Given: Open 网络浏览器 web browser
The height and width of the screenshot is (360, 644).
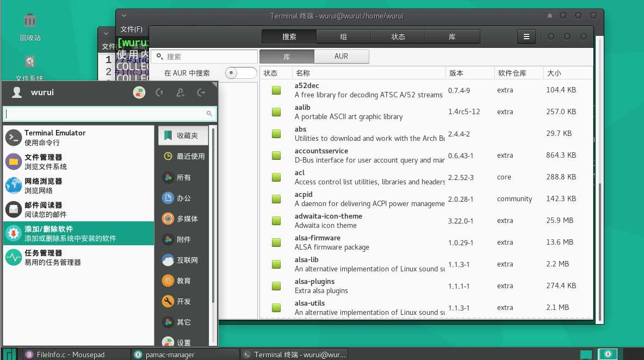Looking at the screenshot, I should [78, 185].
